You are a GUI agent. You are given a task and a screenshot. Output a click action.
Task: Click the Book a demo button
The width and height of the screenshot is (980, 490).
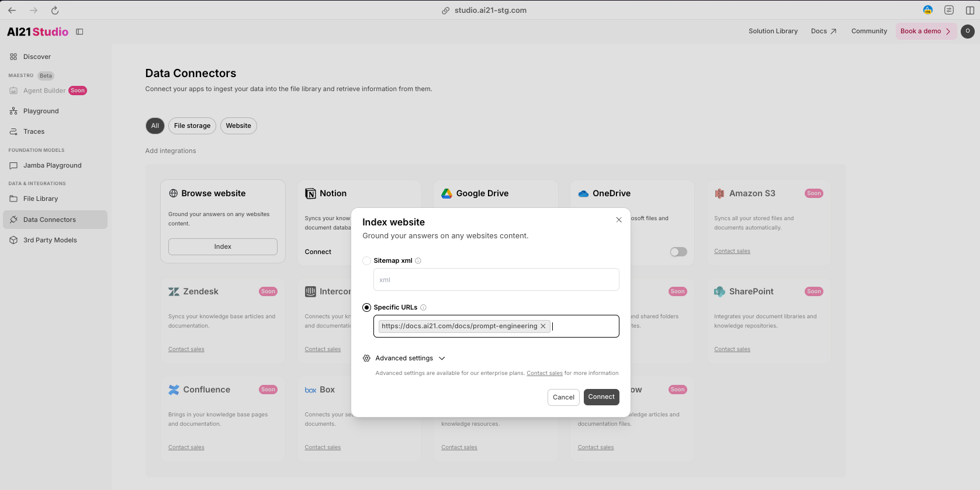coord(926,32)
